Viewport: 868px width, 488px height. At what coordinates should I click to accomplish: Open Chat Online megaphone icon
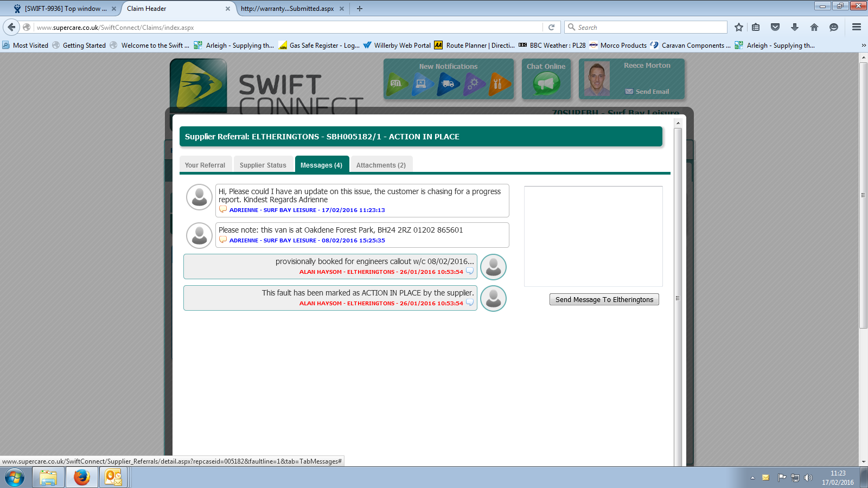tap(546, 84)
